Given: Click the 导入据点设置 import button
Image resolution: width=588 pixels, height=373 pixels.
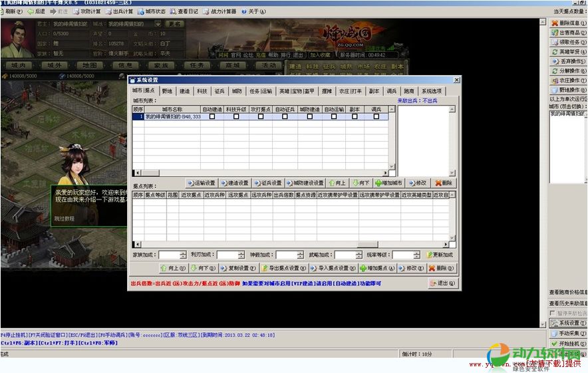Looking at the screenshot, I should tap(333, 269).
